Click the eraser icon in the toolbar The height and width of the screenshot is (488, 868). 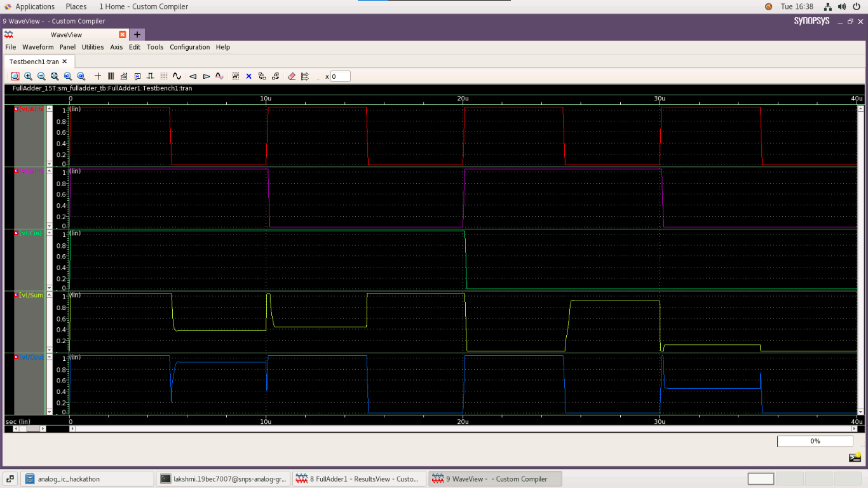pyautogui.click(x=291, y=76)
